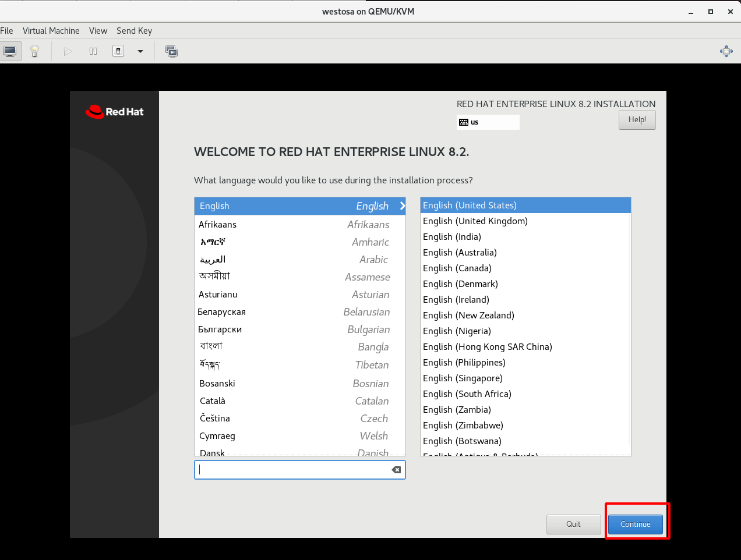Select Català language
741x560 pixels.
click(x=300, y=401)
